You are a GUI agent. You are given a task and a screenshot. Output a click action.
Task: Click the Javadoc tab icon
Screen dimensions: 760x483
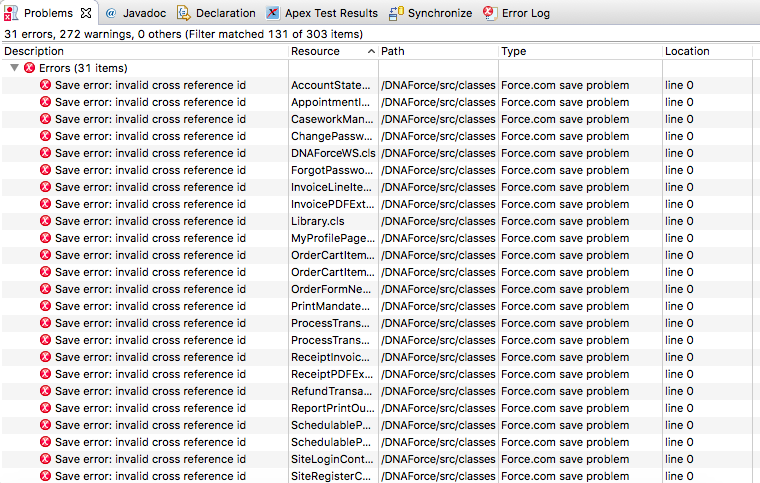coord(111,13)
